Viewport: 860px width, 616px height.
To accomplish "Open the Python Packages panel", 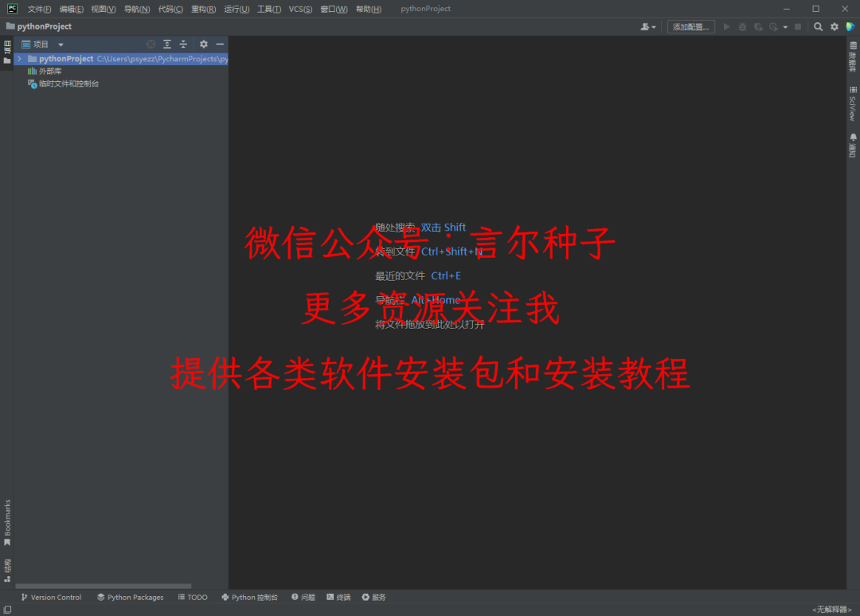I will tap(130, 597).
